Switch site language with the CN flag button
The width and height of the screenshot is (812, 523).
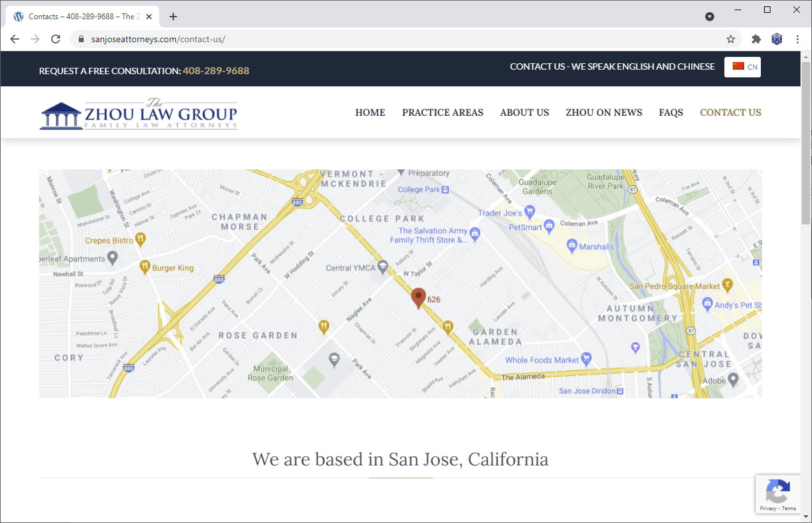click(x=742, y=66)
